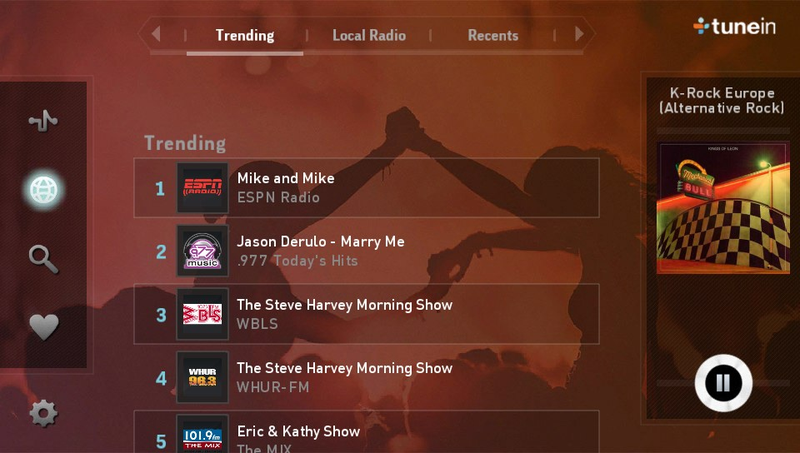Viewport: 800px width, 453px height.
Task: Go to next tabs with right arrow
Action: (579, 34)
